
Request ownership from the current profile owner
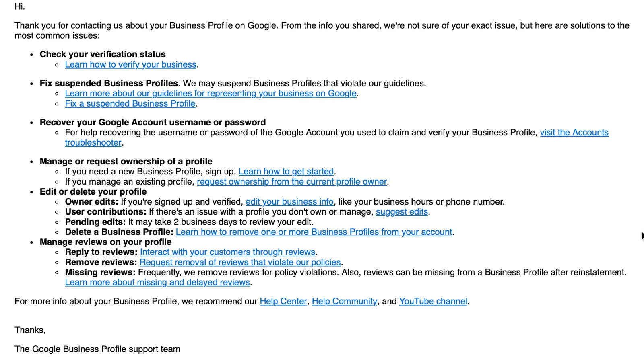tap(291, 182)
